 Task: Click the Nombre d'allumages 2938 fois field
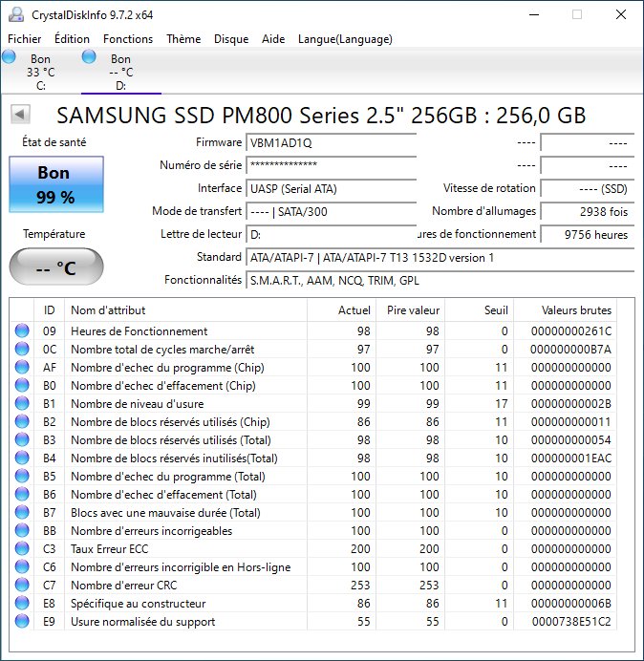(x=587, y=211)
